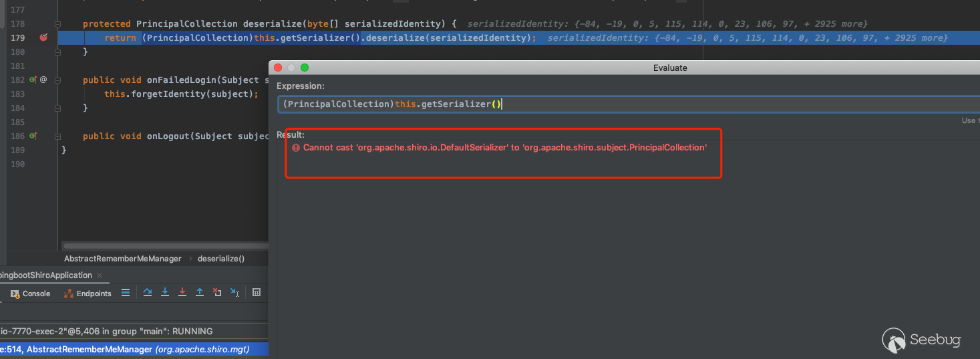Select the running thread exec-2 row
The width and height of the screenshot is (980, 359).
tap(134, 331)
